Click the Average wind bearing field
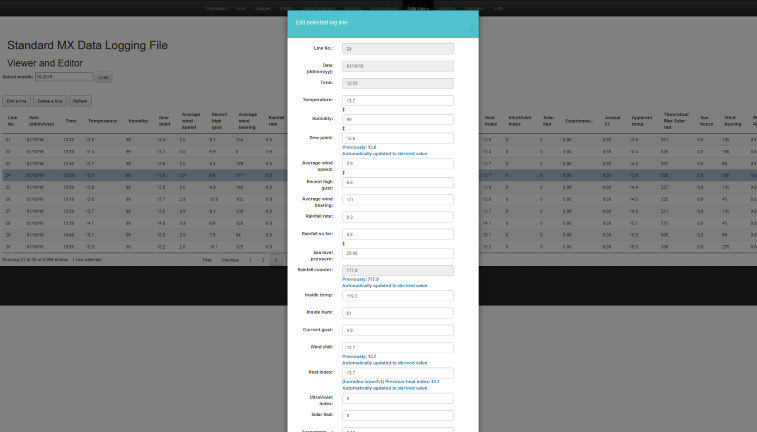Screen dimensions: 757x432 click(x=397, y=200)
